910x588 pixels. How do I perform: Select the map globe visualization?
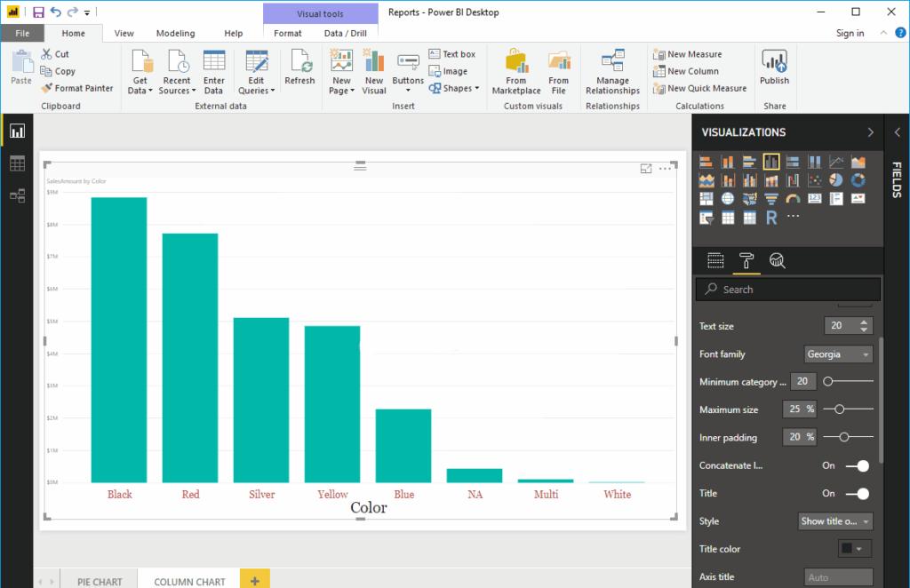point(728,199)
